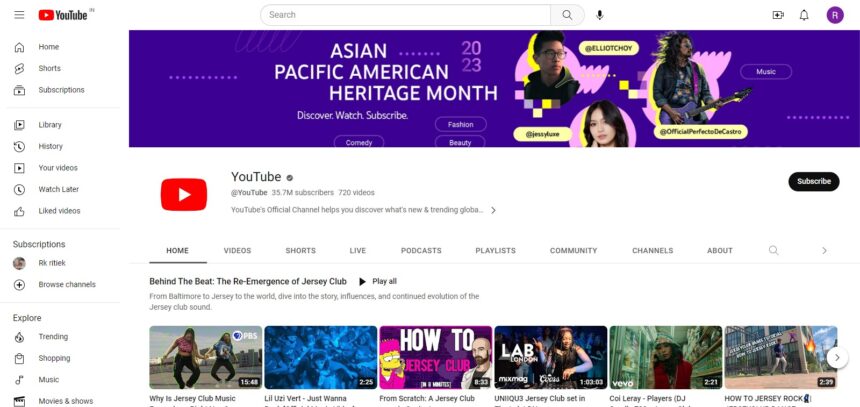The image size is (860, 407).
Task: Click the Browse channels plus icon
Action: tap(19, 285)
